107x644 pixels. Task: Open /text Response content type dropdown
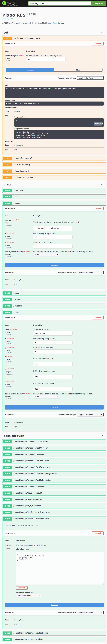click(90, 414)
